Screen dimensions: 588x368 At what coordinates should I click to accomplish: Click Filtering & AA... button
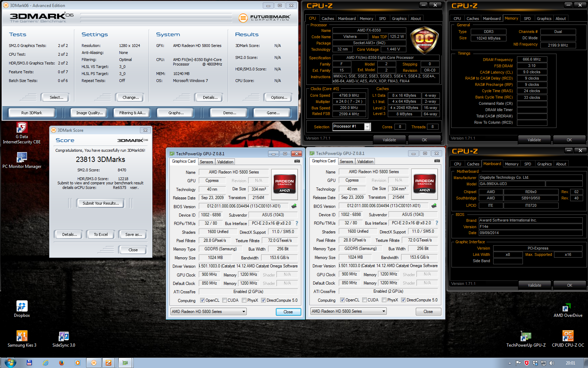(x=132, y=113)
